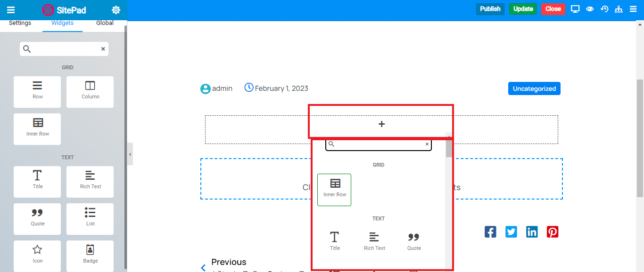Viewport: 644px width, 272px height.
Task: Open the left hamburger menu
Action: tap(11, 10)
